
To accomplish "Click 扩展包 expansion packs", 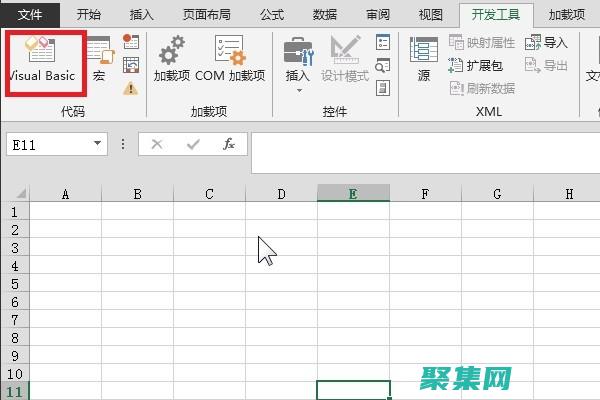I will coord(475,65).
